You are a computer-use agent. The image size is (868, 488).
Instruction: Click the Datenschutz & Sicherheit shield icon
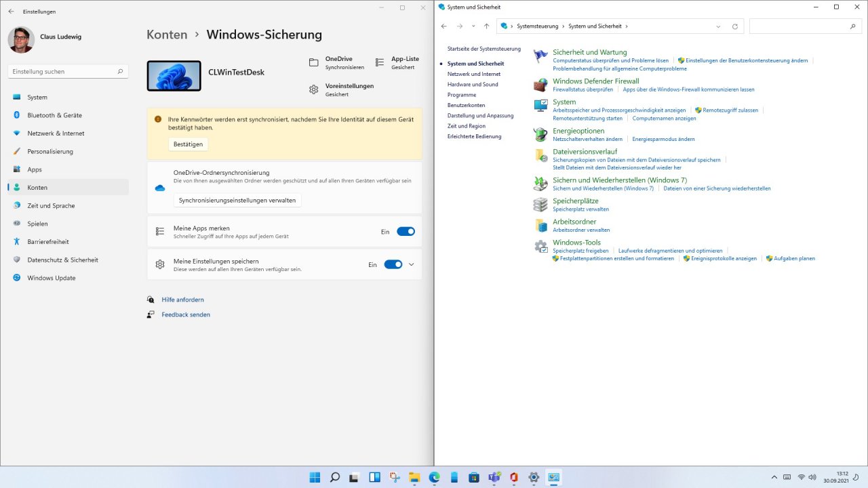point(17,260)
